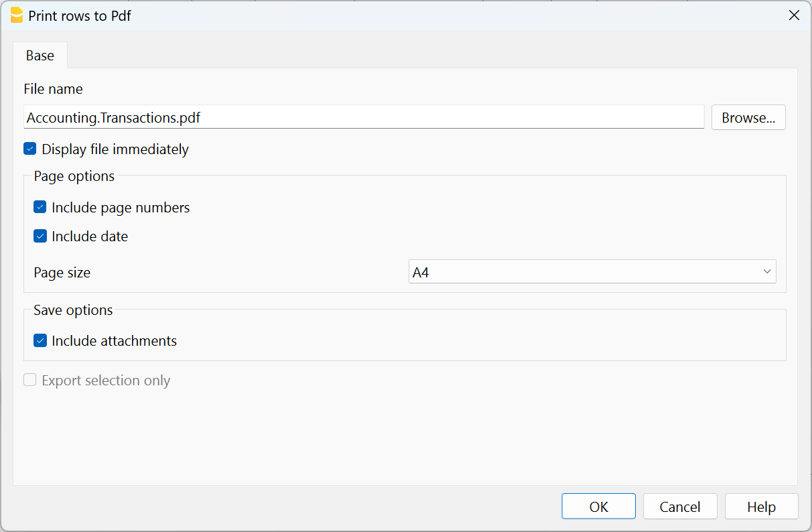Click the Page size label text
Image resolution: width=812 pixels, height=532 pixels.
coord(62,273)
